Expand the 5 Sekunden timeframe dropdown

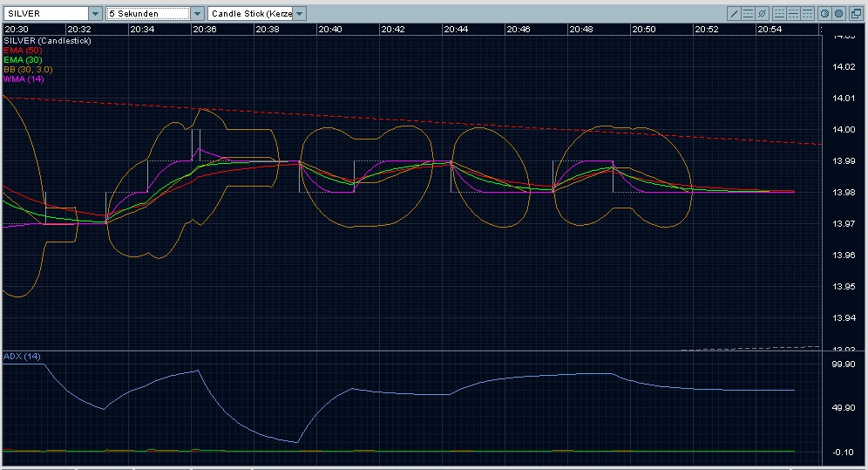click(x=197, y=14)
